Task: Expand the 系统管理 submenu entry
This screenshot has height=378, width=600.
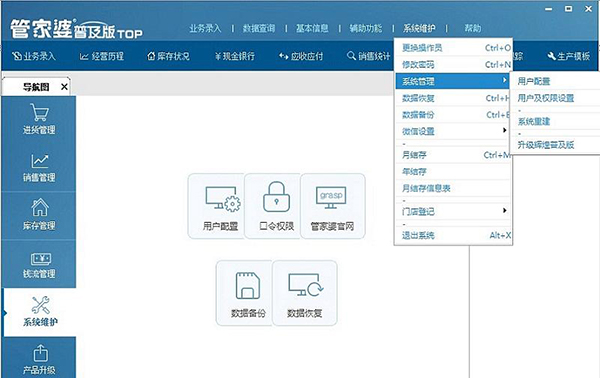Action: coord(452,81)
